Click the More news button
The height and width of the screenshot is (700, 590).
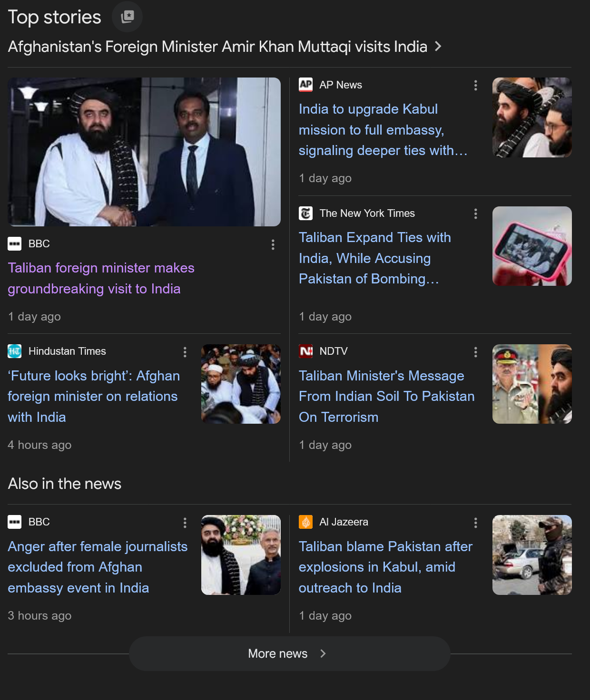coord(289,653)
